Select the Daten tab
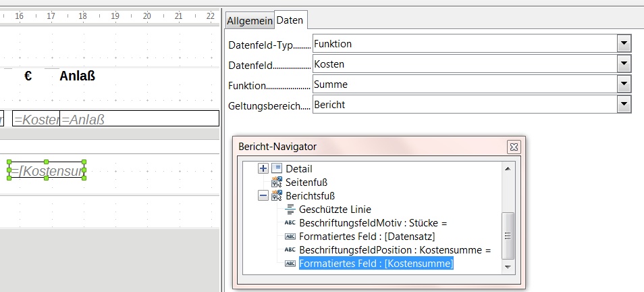The height and width of the screenshot is (292, 644). 290,21
